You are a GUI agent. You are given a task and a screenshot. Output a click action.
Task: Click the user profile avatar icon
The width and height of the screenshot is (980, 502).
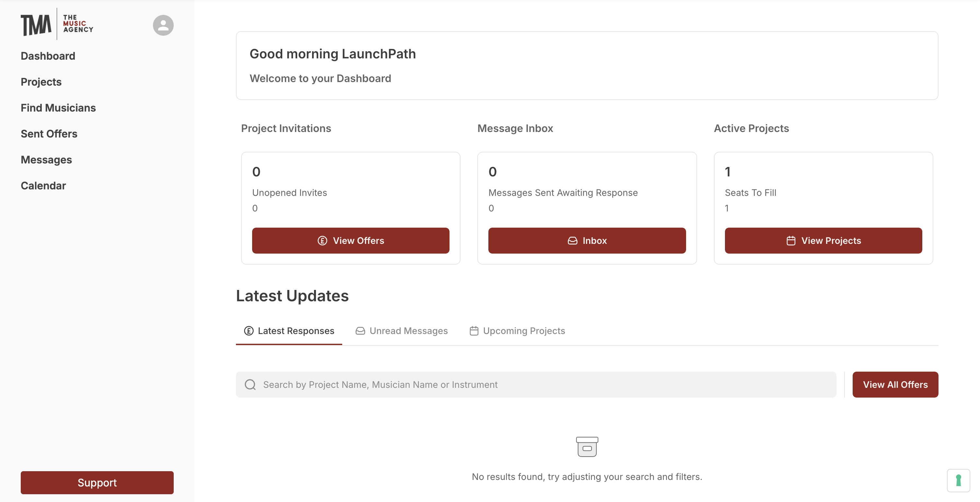tap(163, 26)
